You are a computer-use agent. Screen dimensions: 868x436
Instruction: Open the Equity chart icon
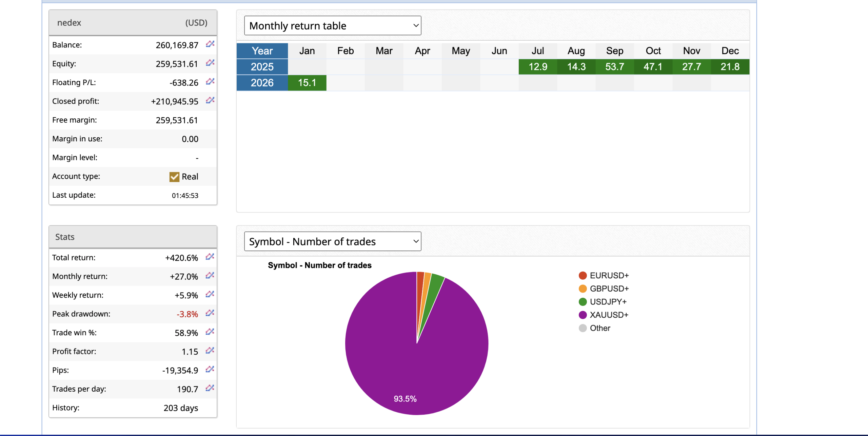pos(210,63)
